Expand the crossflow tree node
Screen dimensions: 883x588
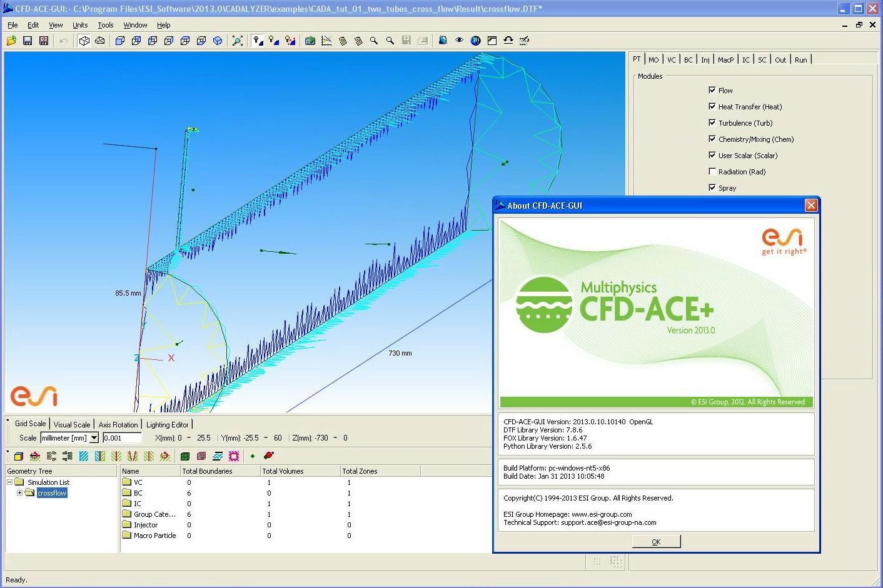point(19,493)
